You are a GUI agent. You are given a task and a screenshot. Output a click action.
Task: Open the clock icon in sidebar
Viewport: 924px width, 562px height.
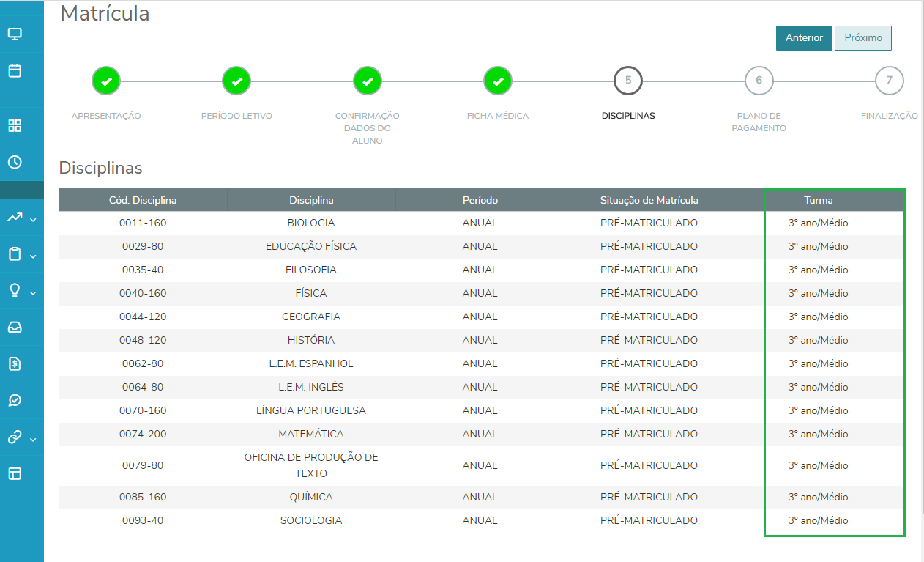click(x=15, y=162)
